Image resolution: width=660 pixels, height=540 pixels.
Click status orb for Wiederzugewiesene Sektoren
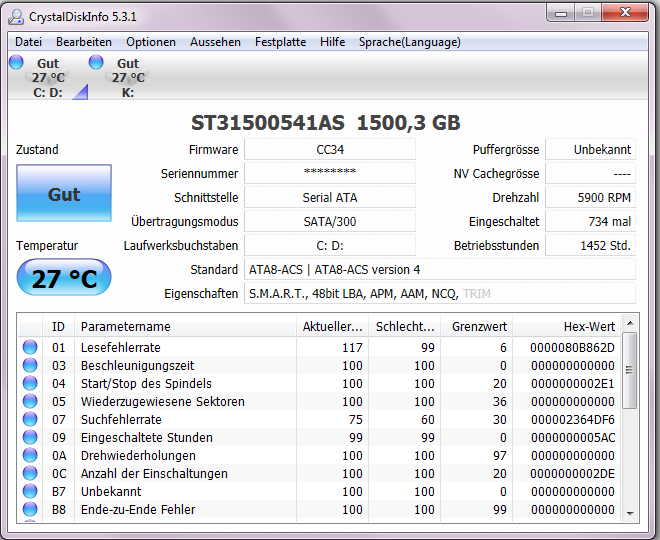pos(30,402)
